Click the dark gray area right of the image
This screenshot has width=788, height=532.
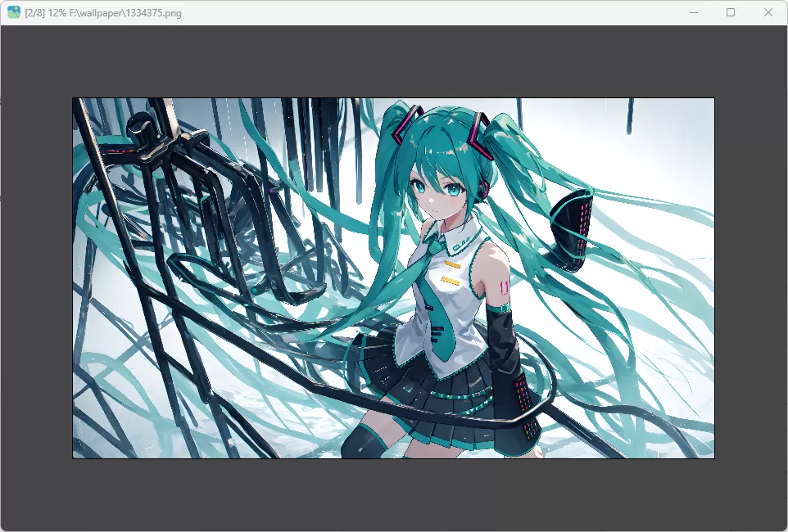[750, 278]
